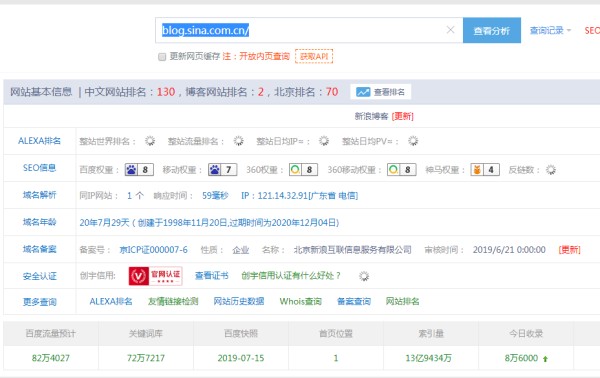Click Baidu paw icon for 百度权重

[131, 169]
